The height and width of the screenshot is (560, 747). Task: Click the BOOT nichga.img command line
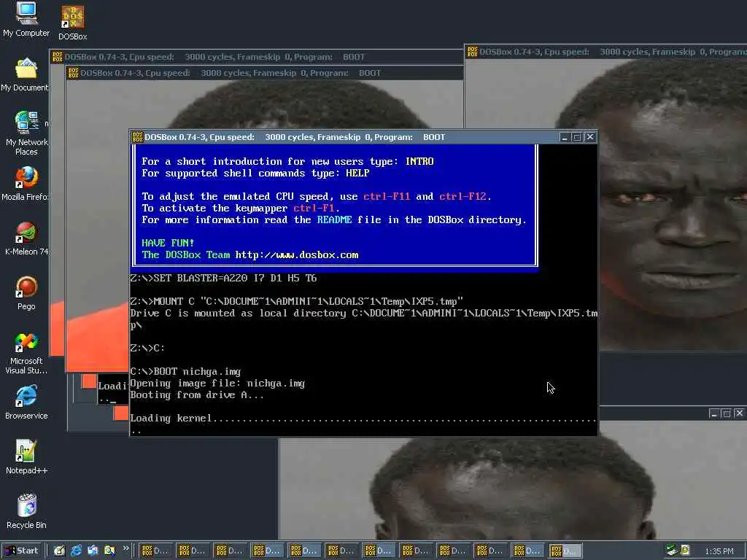click(x=185, y=371)
